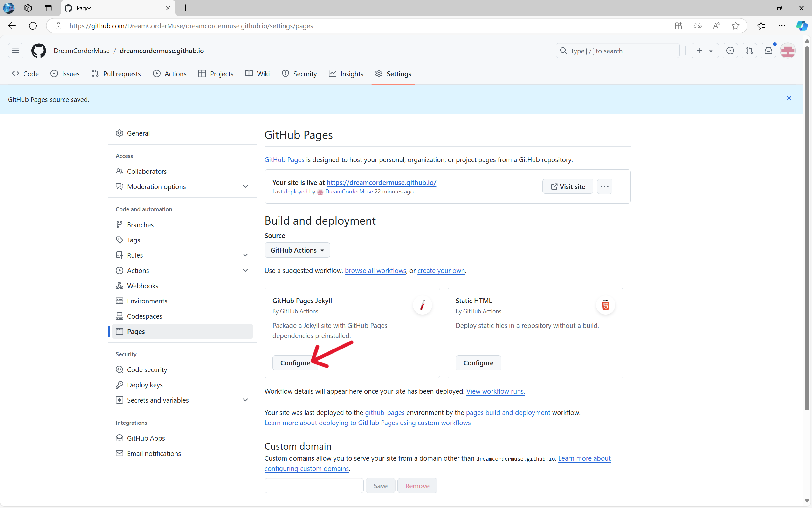Click the page vertical scrollbar

807,228
